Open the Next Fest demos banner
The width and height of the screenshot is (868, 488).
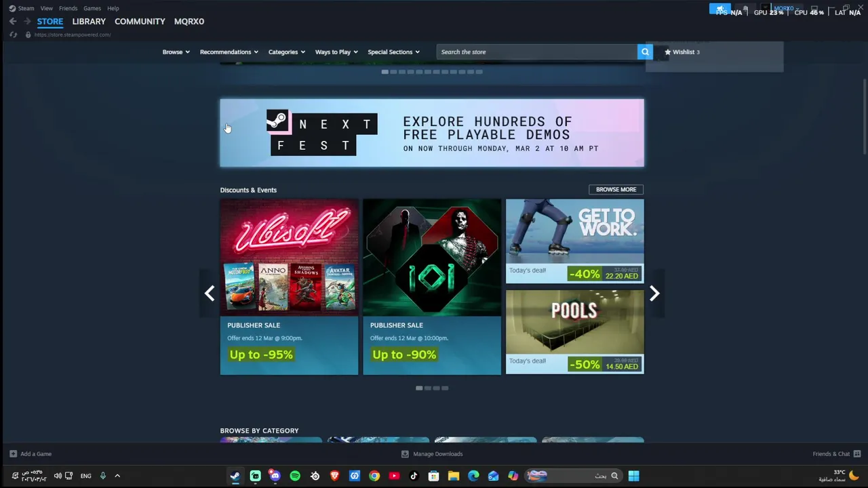[432, 133]
